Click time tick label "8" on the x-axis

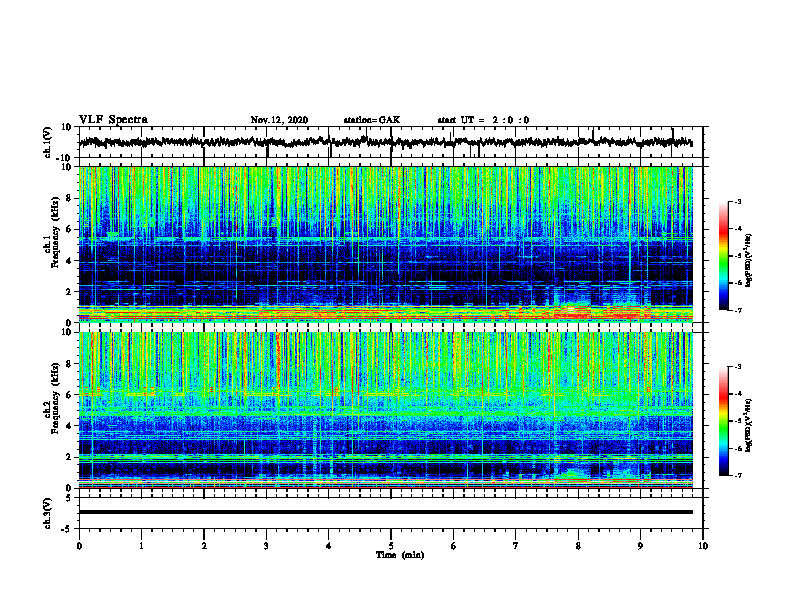[x=578, y=546]
